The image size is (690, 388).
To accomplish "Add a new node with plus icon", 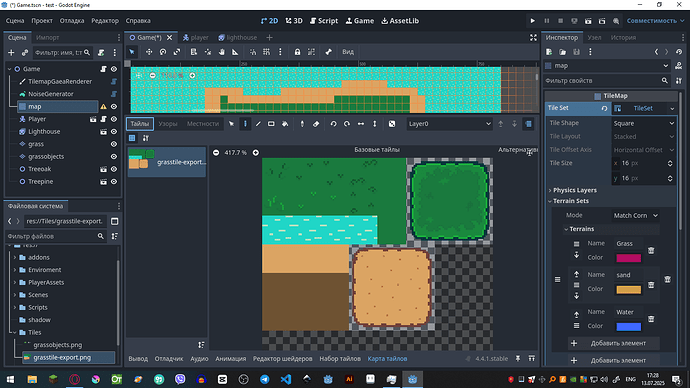I will [x=11, y=53].
